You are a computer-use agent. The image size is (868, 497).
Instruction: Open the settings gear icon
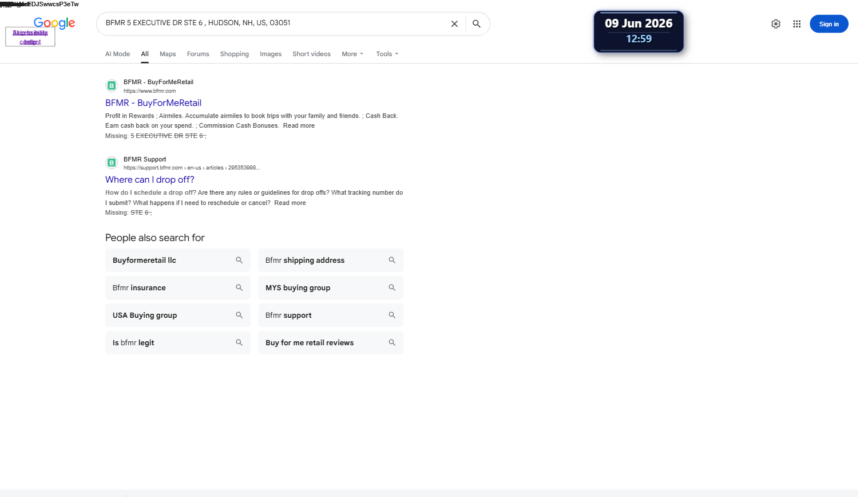tap(776, 24)
